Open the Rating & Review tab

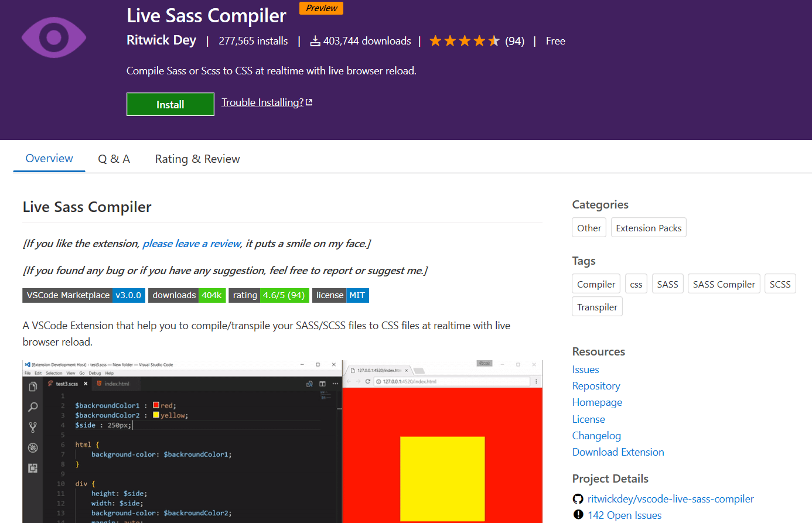point(197,159)
